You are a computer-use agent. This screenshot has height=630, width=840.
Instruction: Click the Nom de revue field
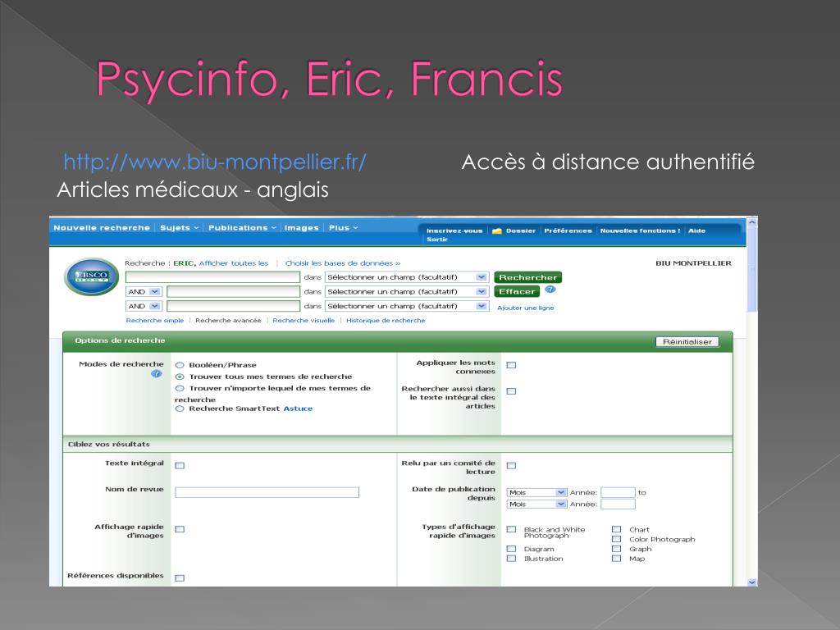[x=267, y=492]
